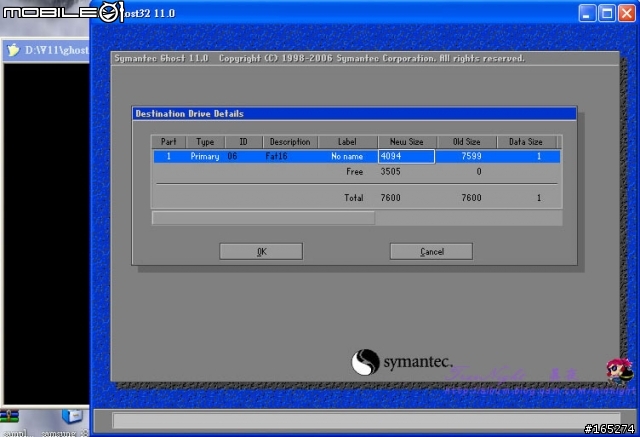
Task: Select the Label column header
Action: [347, 142]
